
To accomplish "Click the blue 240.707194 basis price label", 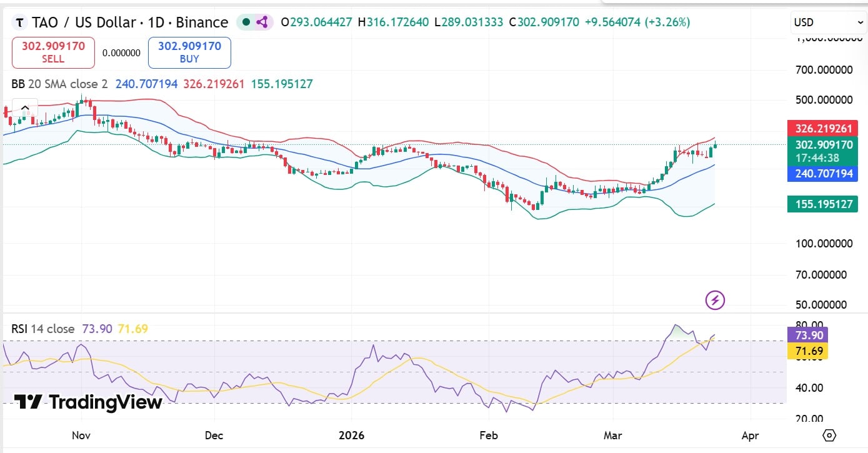I will [x=823, y=173].
